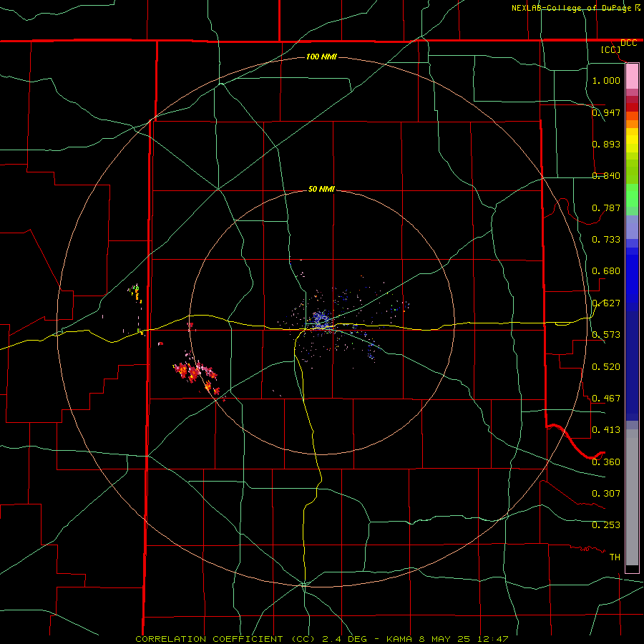Select the 0.680 scale value
The image size is (644, 644).
pyautogui.click(x=606, y=270)
